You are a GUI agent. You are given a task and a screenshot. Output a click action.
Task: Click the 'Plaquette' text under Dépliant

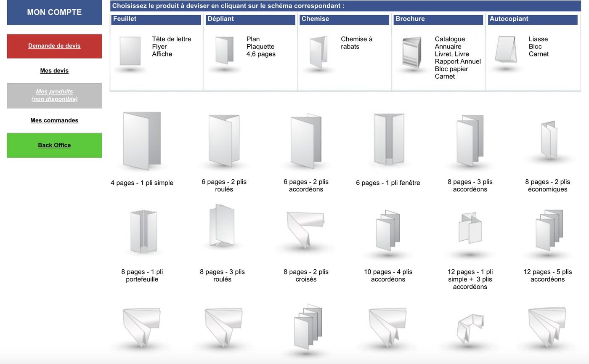tap(260, 47)
